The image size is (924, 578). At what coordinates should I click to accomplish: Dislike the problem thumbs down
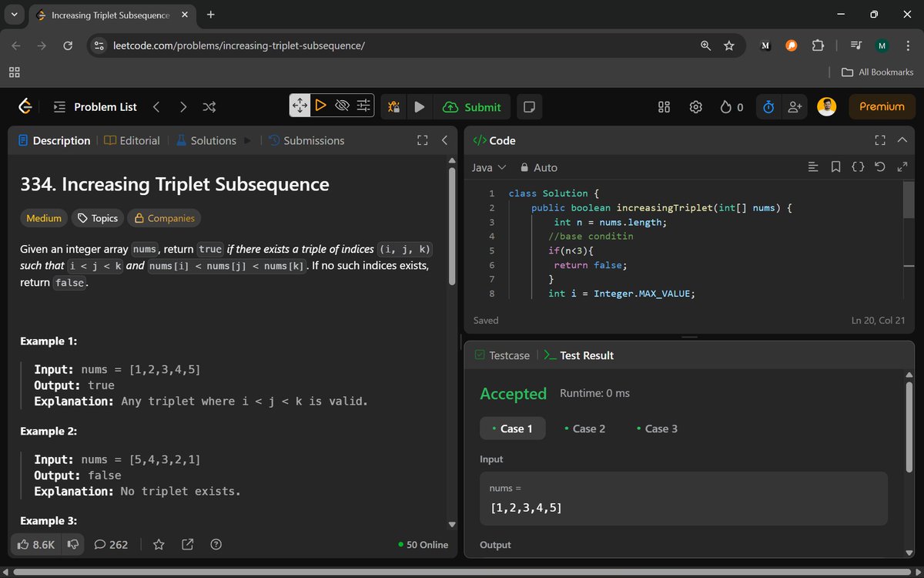click(x=73, y=544)
